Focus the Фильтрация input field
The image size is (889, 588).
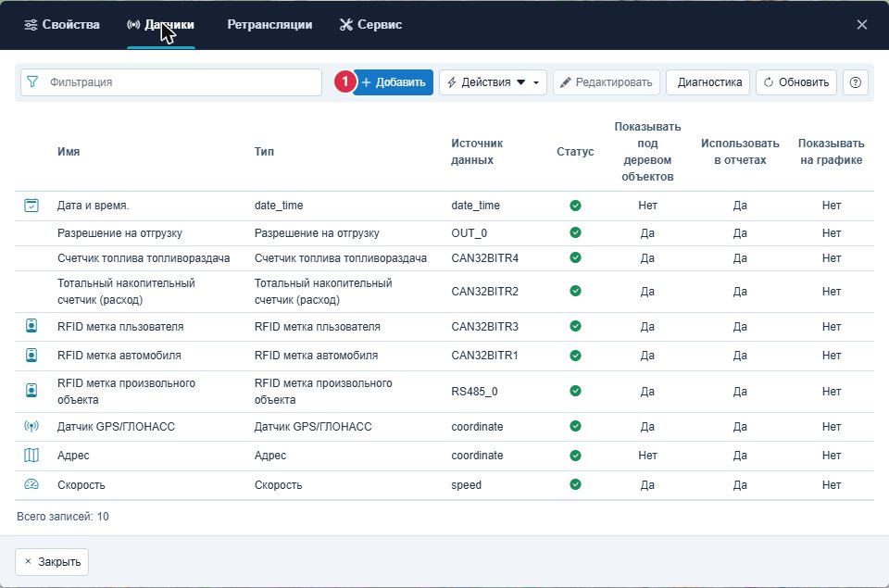pyautogui.click(x=171, y=82)
